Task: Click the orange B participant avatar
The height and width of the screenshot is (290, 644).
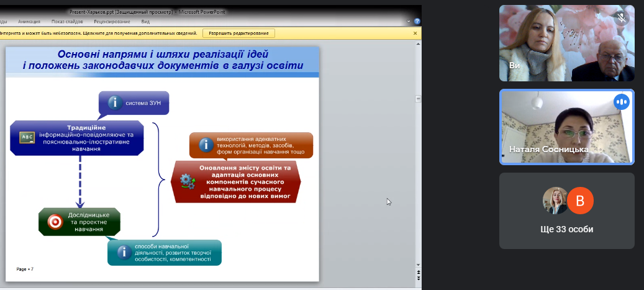Action: pos(580,201)
